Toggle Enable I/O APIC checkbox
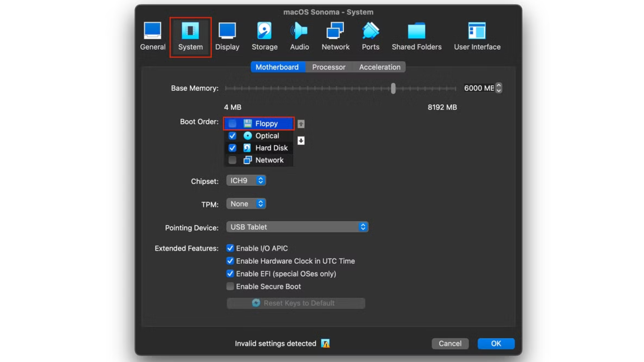This screenshot has width=644, height=362. [230, 248]
